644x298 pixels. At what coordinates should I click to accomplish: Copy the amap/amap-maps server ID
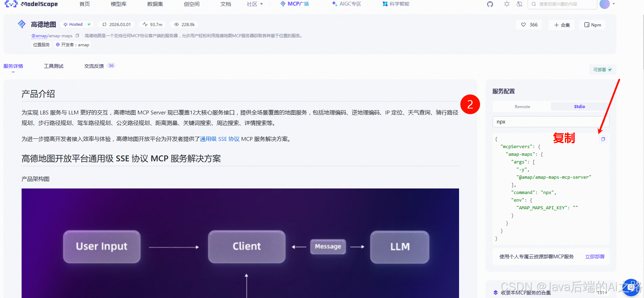(77, 35)
